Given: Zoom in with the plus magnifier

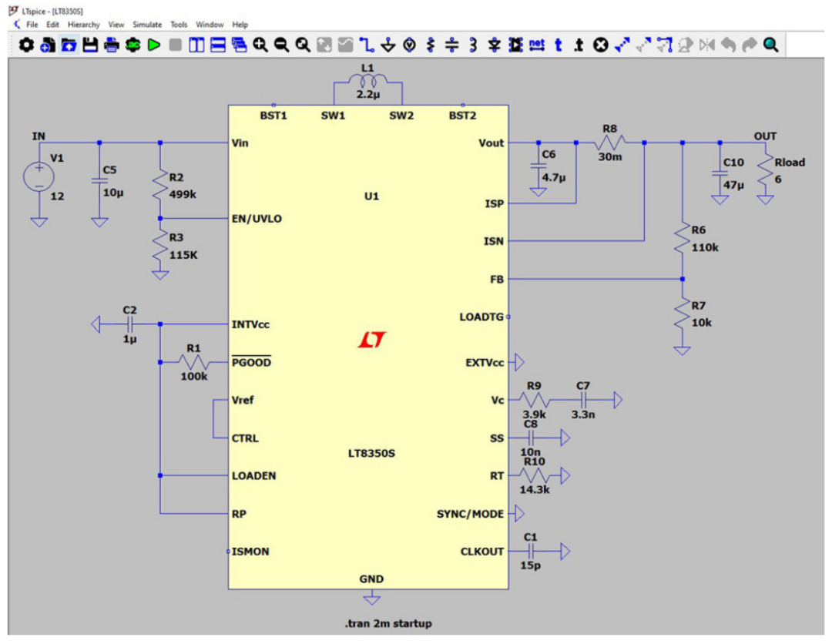Looking at the screenshot, I should pos(260,45).
